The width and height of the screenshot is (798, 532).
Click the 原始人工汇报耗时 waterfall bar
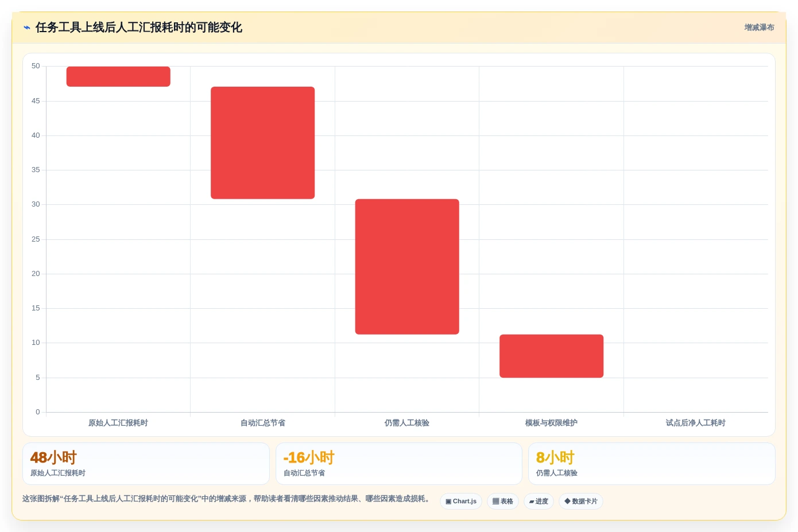click(118, 76)
